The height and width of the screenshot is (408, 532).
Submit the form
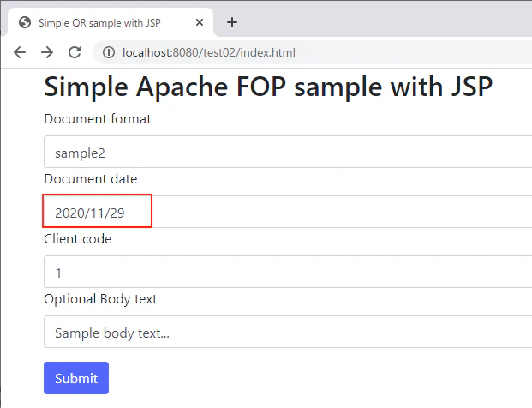click(x=76, y=378)
